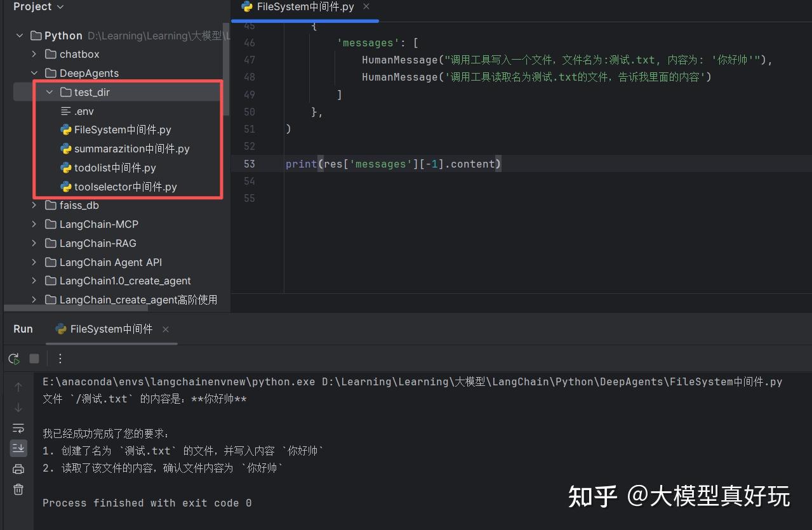Screen dimensions: 812x530
Task: Stop the running process
Action: coord(34,359)
